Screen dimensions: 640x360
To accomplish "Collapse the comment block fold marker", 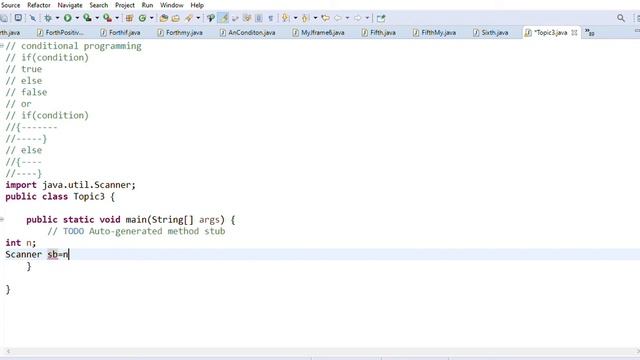I will 2,45.
